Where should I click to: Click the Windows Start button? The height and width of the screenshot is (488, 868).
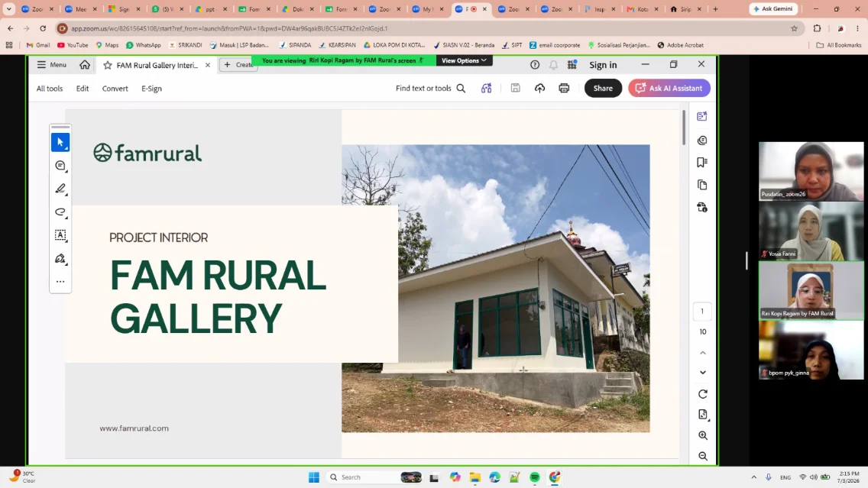314,477
